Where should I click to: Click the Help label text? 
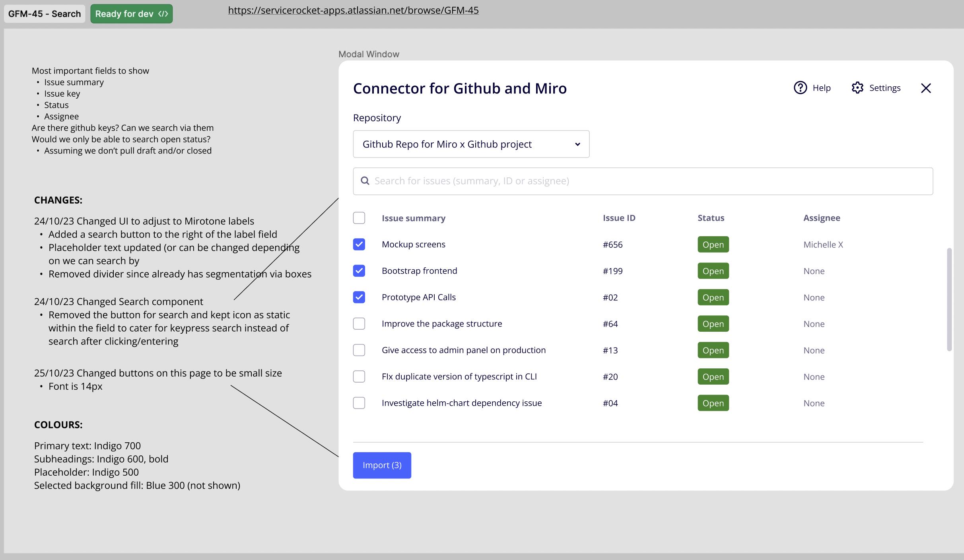tap(822, 88)
